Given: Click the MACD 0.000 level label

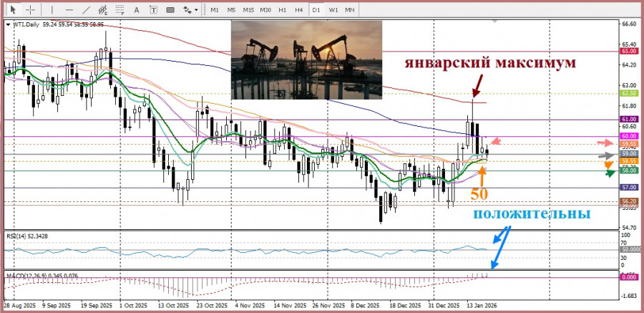Looking at the screenshot, I should pos(629,278).
